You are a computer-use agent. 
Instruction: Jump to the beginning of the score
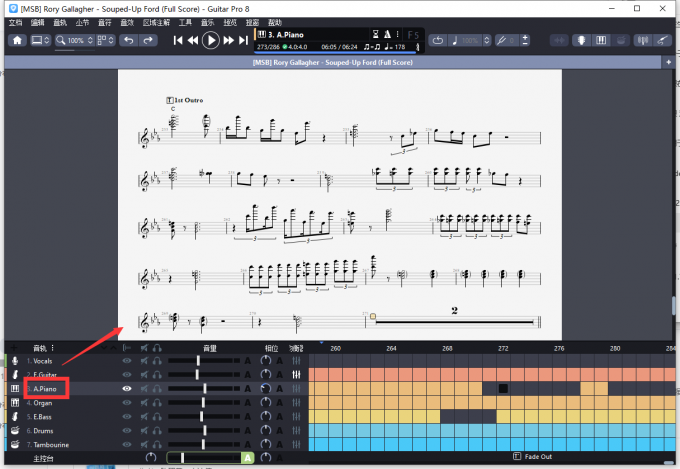pos(178,40)
